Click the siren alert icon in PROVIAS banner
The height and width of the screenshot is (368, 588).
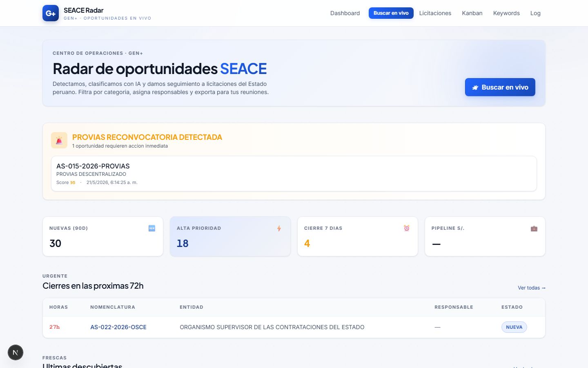click(59, 140)
